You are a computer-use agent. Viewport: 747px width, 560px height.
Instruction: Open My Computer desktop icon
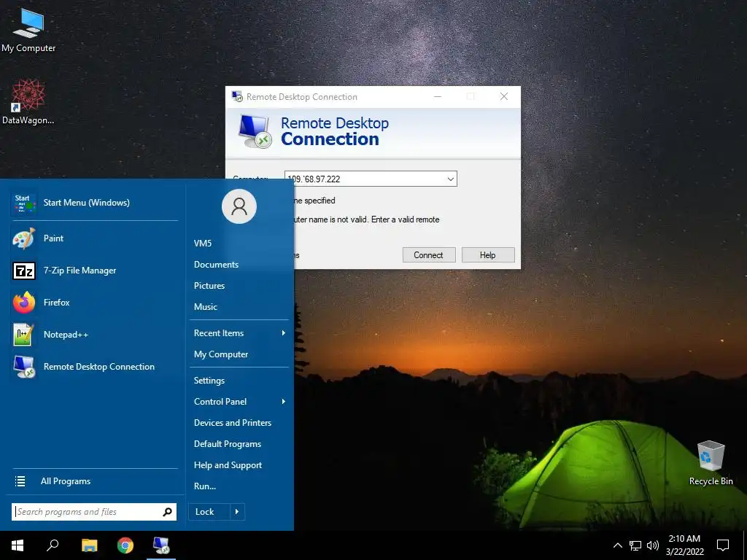point(28,29)
